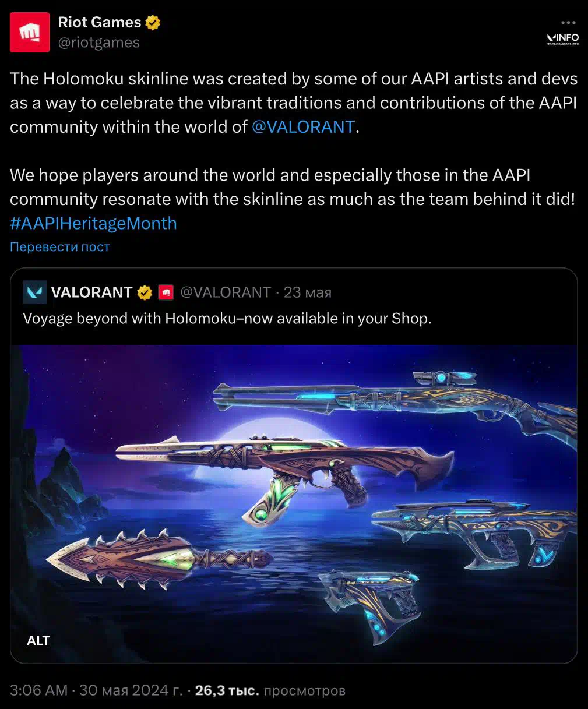Viewport: 588px width, 709px height.
Task: Open the quoted post date '23 мая'
Action: pos(308,292)
